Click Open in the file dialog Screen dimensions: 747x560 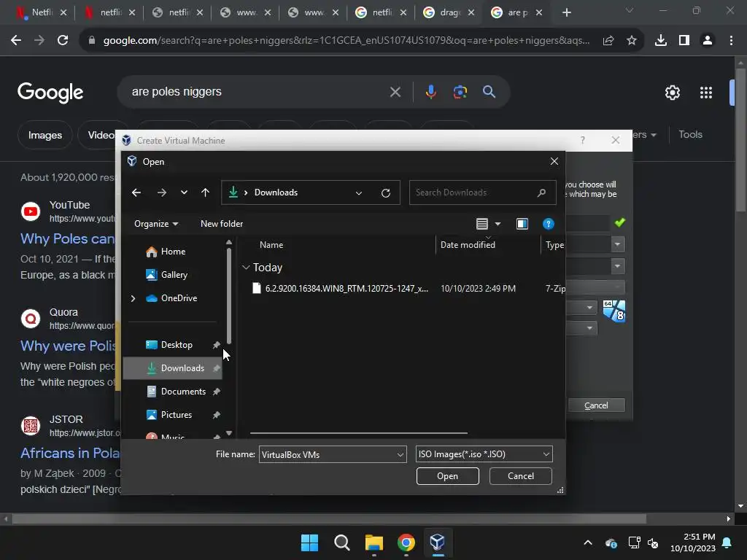(447, 476)
